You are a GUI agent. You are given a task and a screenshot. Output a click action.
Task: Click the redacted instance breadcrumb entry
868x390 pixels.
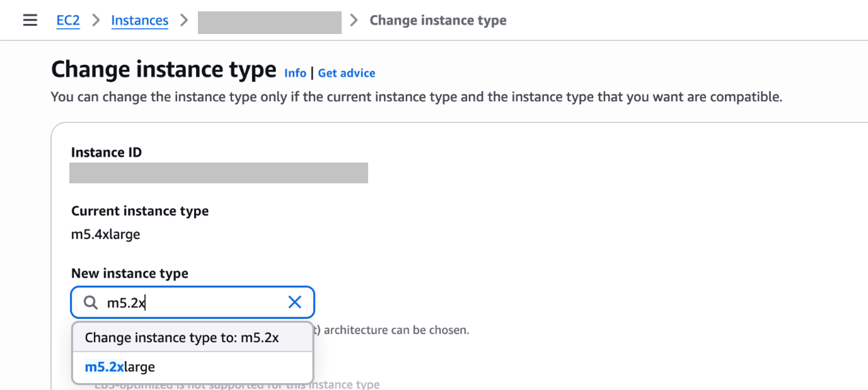269,22
